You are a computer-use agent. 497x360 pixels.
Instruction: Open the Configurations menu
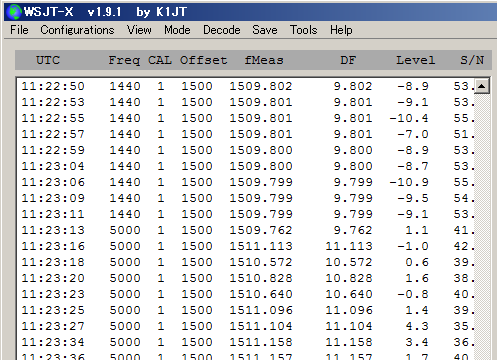coord(77,30)
